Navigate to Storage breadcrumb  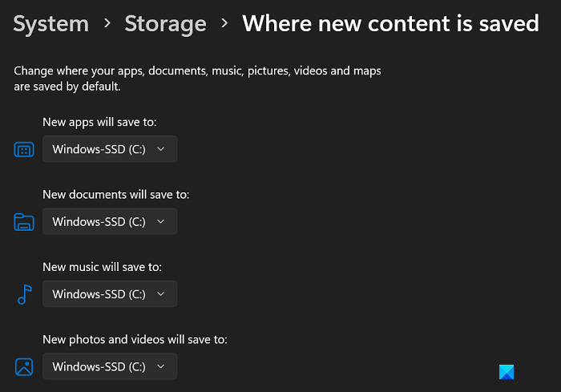pos(166,24)
